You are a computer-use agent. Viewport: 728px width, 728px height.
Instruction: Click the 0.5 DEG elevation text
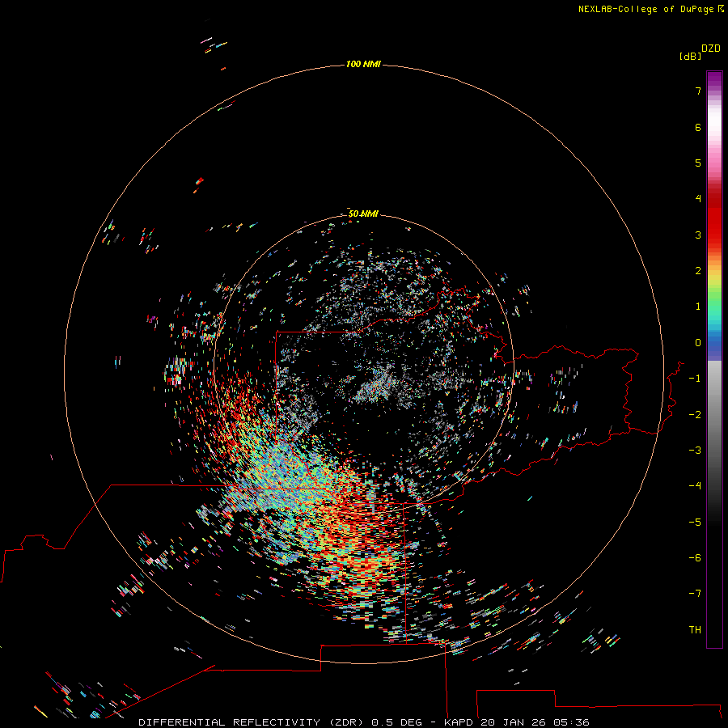click(397, 722)
